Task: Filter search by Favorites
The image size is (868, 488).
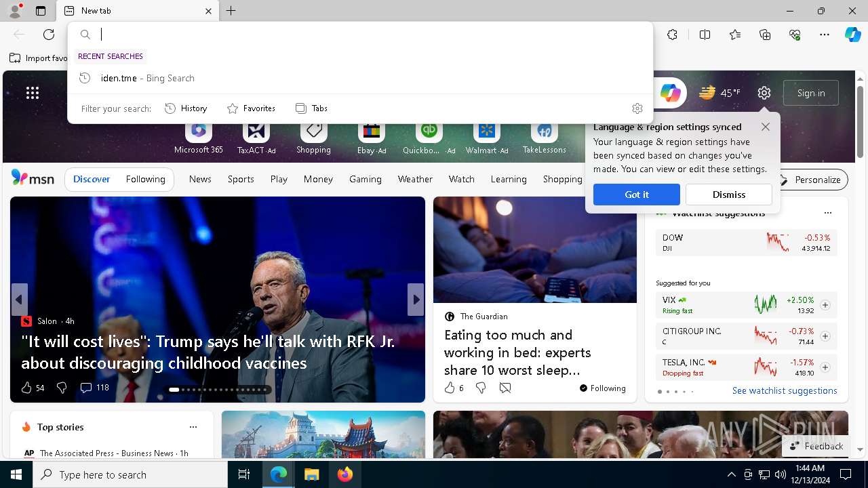Action: pyautogui.click(x=251, y=108)
